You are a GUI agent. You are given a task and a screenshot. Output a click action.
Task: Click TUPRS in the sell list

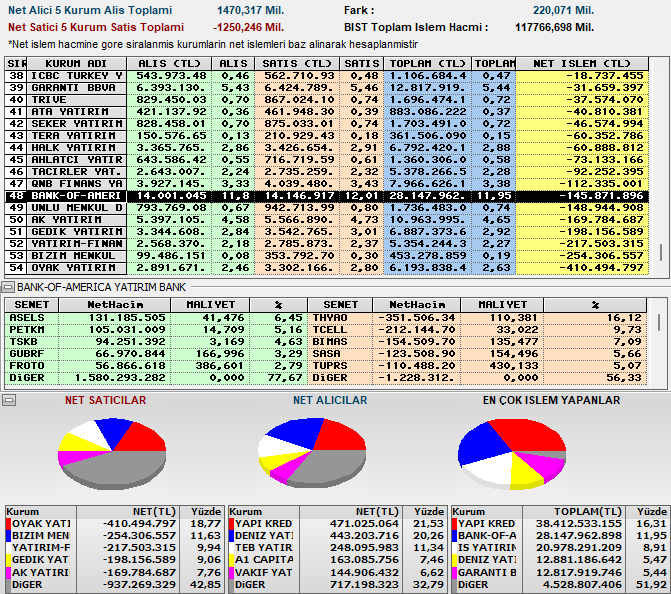[x=330, y=366]
